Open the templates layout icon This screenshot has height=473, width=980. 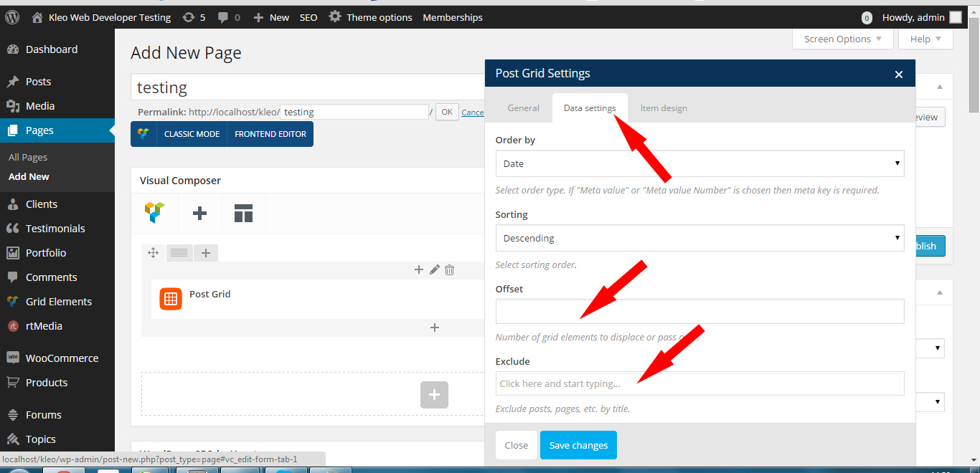pos(243,213)
